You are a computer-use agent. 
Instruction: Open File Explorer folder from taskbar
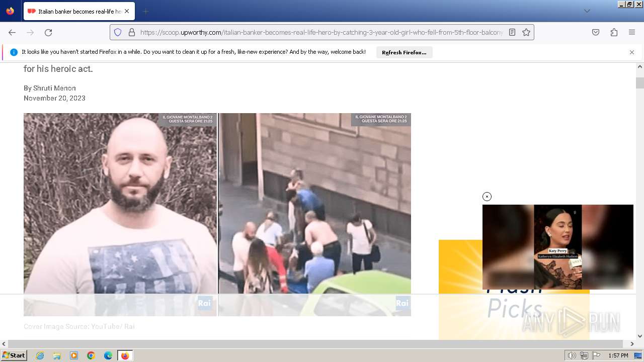57,355
